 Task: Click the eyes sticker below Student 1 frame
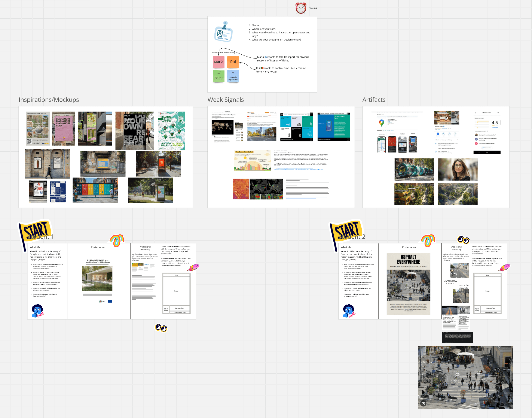(161, 328)
